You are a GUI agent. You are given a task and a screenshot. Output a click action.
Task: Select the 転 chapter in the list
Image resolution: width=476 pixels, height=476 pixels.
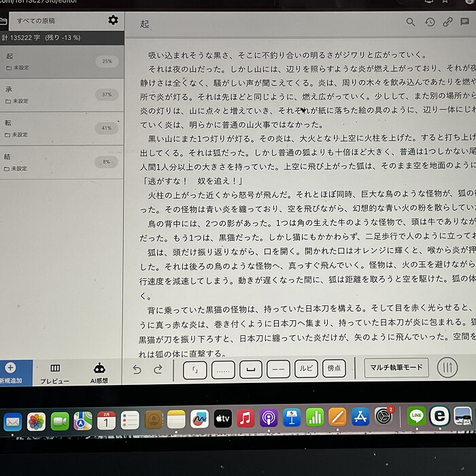(x=61, y=128)
